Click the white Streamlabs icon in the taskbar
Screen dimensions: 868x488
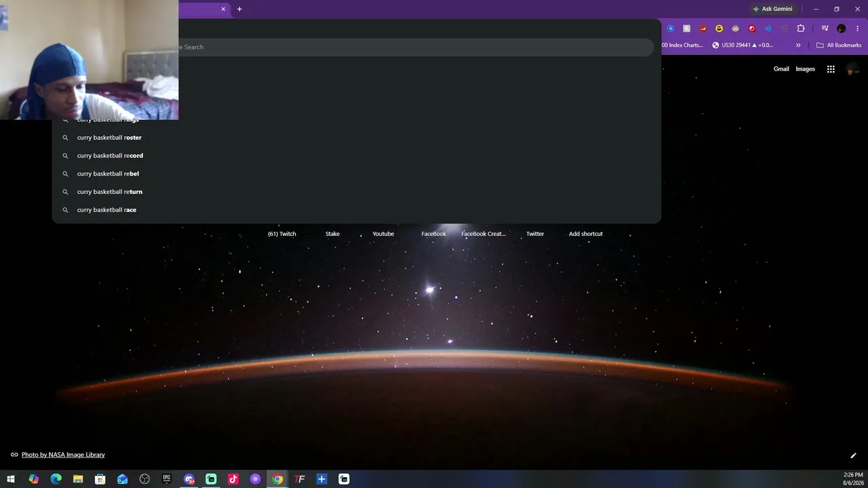click(x=344, y=479)
